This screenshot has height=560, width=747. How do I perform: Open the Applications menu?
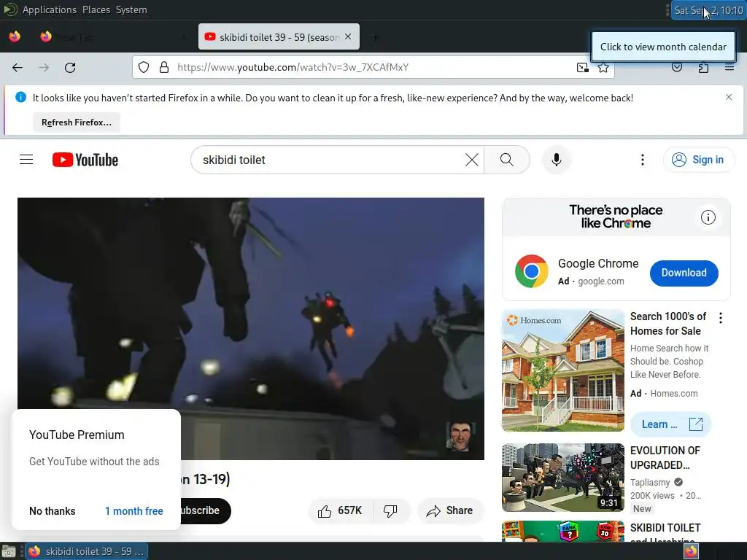(49, 9)
